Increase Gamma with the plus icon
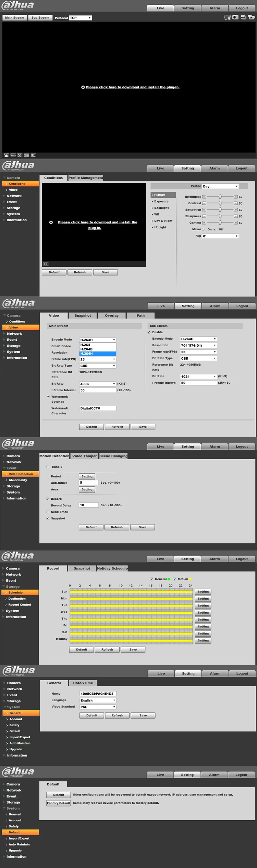This screenshot has width=257, height=868. [x=236, y=223]
